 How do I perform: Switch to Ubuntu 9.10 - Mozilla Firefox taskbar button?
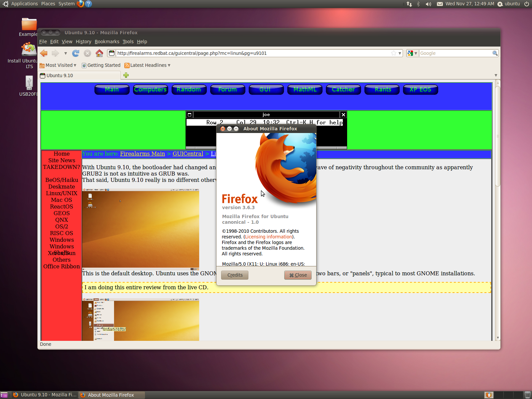coord(45,395)
